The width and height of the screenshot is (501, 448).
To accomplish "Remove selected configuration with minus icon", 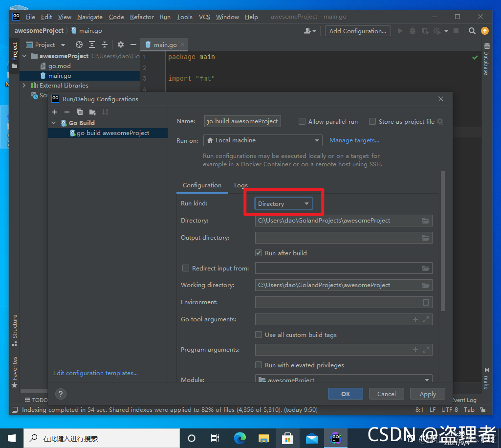I will point(67,112).
